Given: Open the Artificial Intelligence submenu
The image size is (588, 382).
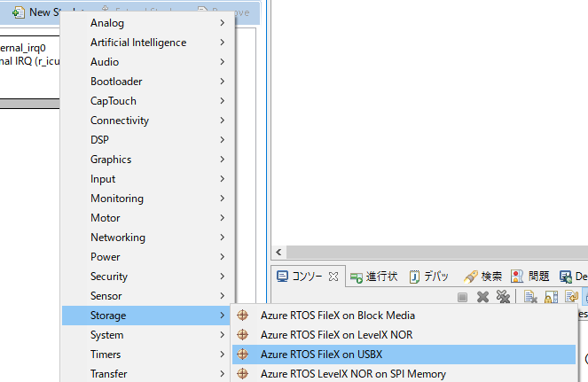Looking at the screenshot, I should 145,43.
